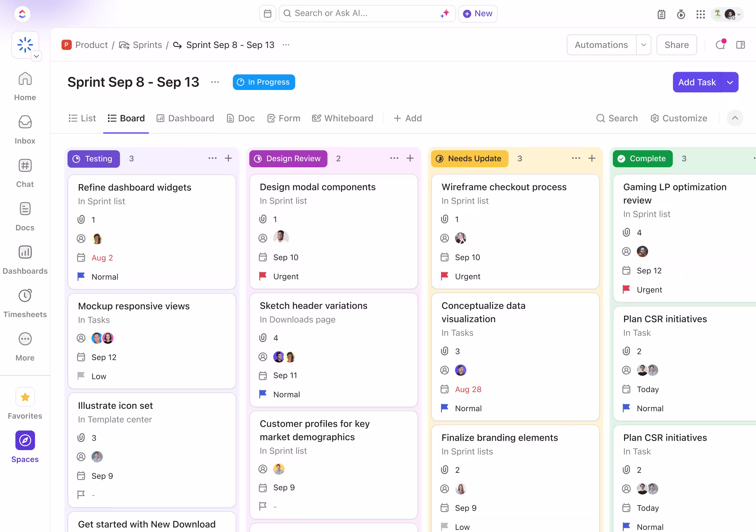The height and width of the screenshot is (532, 756).
Task: Start the time tracker icon in the top bar
Action: click(x=681, y=14)
